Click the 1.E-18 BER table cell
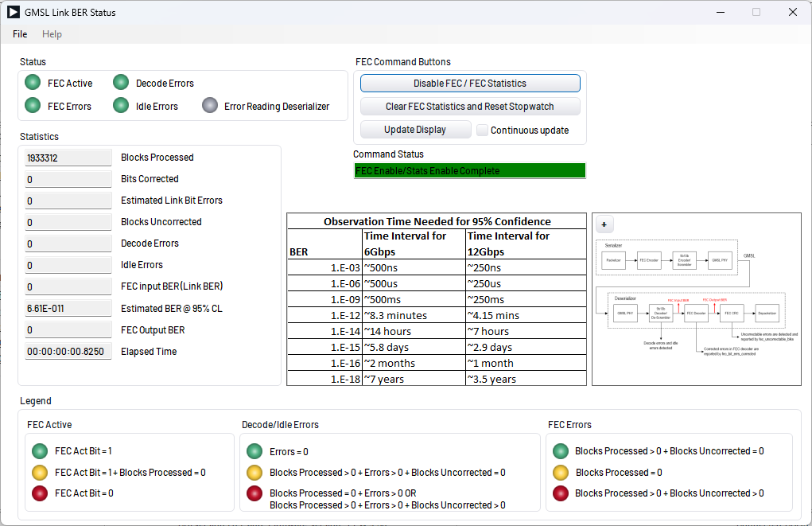This screenshot has height=526, width=812. tap(324, 379)
